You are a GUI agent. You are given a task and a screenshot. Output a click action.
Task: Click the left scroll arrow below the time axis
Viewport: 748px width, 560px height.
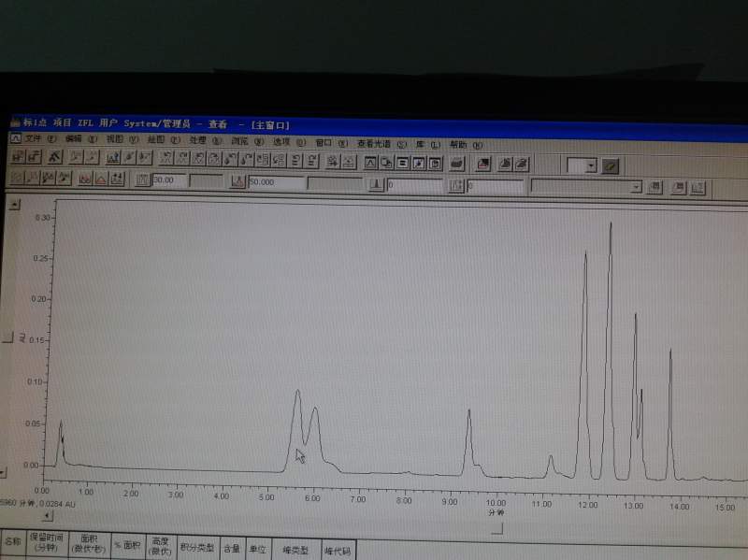point(48,515)
